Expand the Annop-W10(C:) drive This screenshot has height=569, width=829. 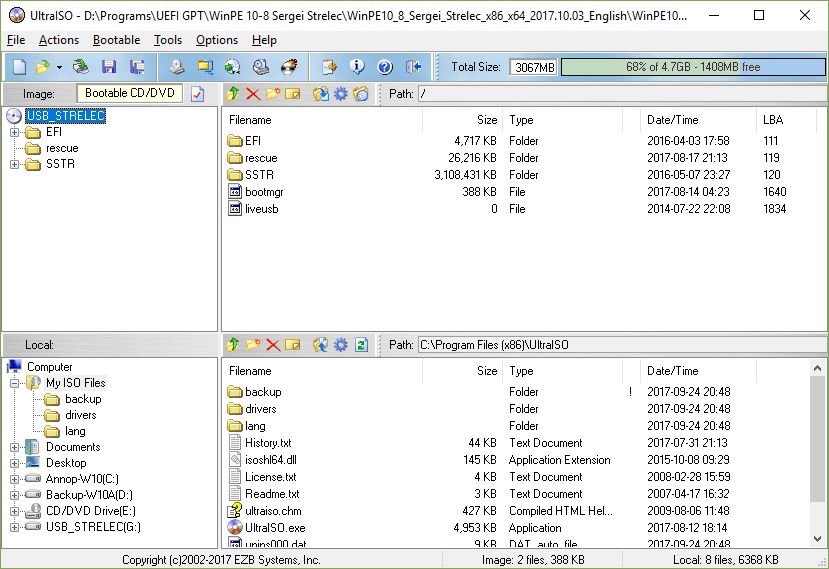coord(15,479)
